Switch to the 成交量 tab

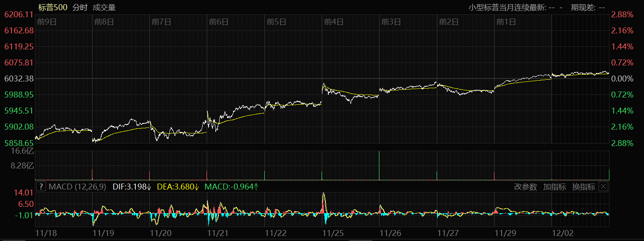(x=104, y=7)
